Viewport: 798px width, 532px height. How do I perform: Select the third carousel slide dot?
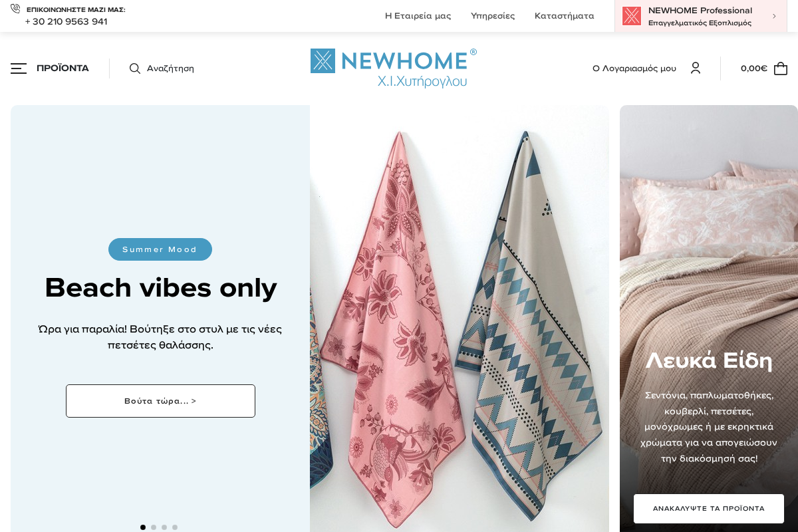pyautogui.click(x=164, y=527)
